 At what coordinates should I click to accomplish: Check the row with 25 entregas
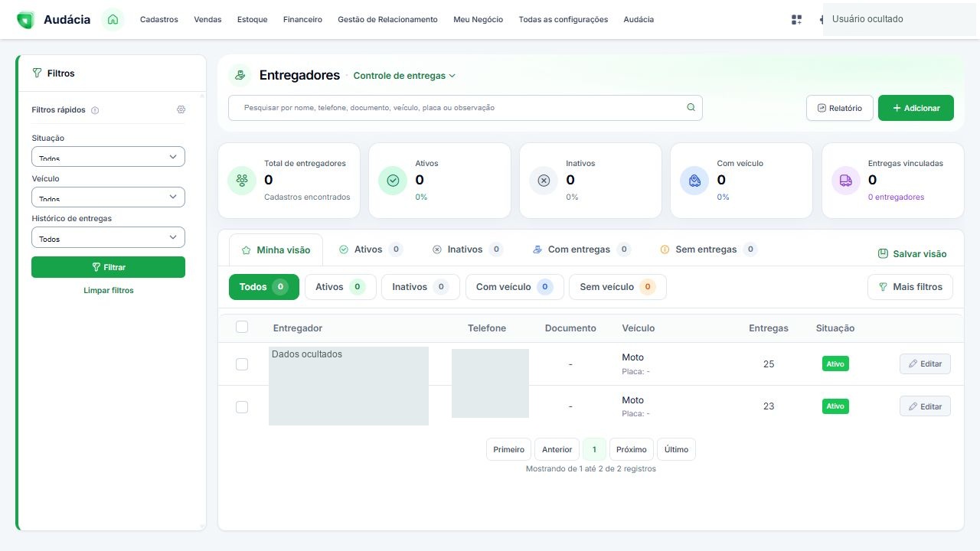pyautogui.click(x=242, y=364)
